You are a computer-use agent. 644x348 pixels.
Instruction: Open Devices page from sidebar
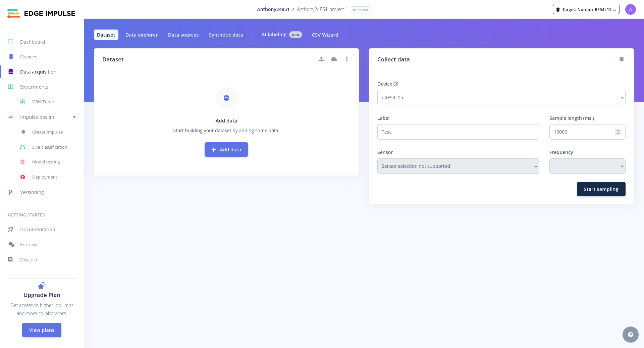point(29,57)
